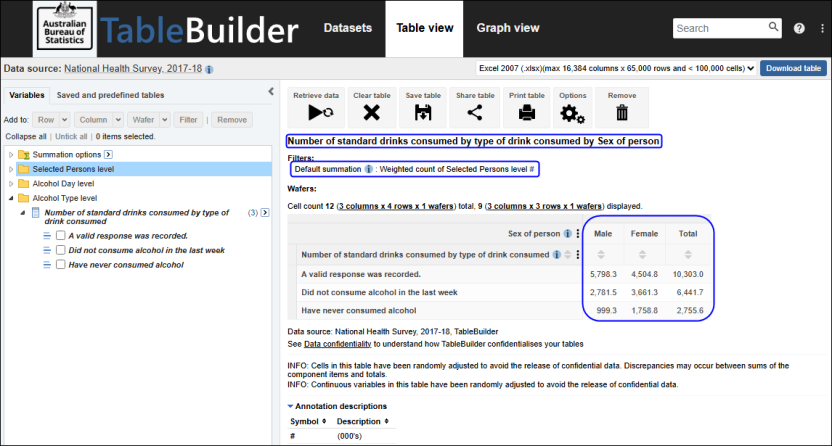The image size is (832, 446).
Task: Click the Retrieve data play icon
Action: click(320, 112)
